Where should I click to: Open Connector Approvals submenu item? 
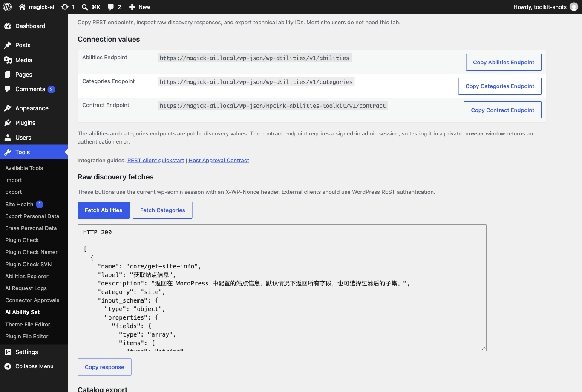tap(32, 300)
